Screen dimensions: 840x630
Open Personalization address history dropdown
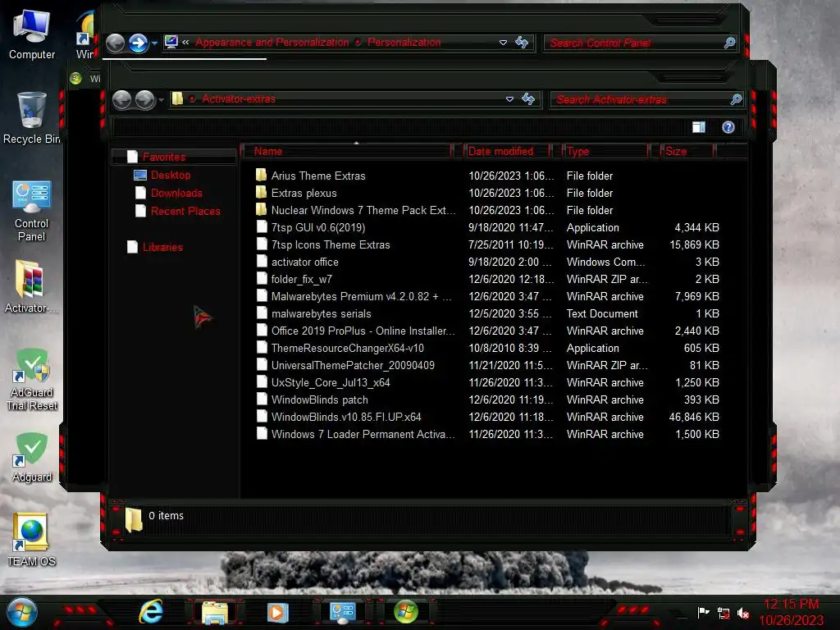click(x=503, y=43)
